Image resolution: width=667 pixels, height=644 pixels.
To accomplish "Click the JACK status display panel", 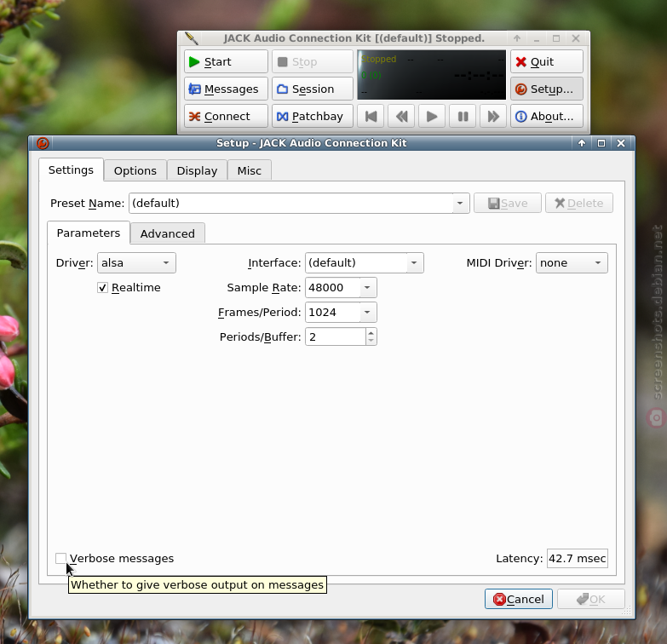I will coord(432,75).
